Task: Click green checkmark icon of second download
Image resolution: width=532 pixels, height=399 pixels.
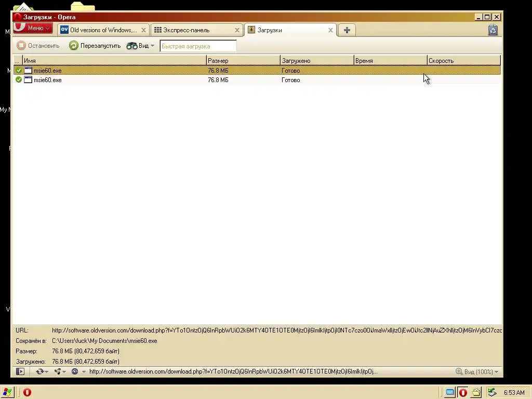Action: point(19,79)
